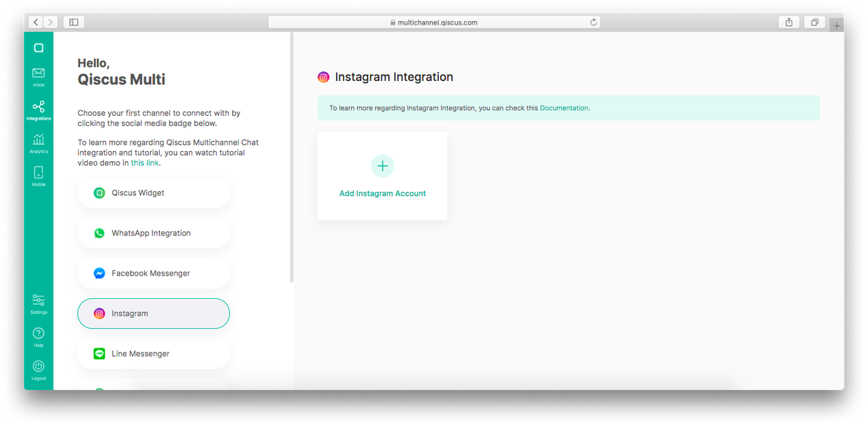This screenshot has width=868, height=426.
Task: Click the WhatsApp icon in the channel list
Action: pyautogui.click(x=99, y=233)
